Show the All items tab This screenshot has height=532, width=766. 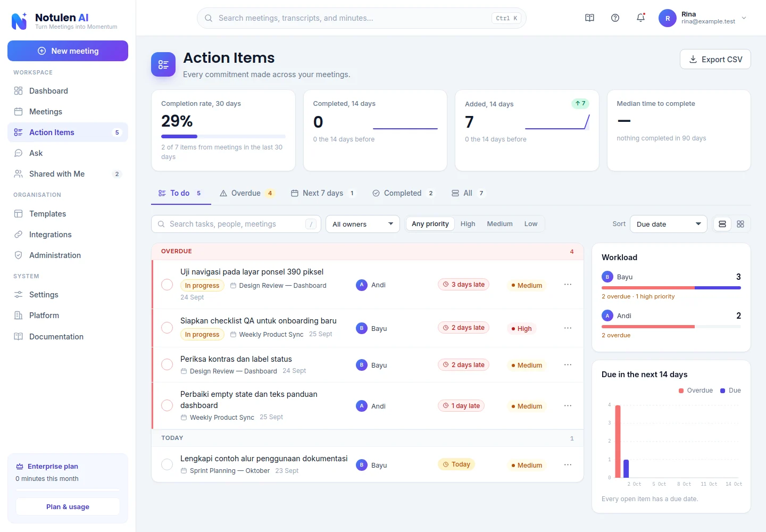click(468, 193)
